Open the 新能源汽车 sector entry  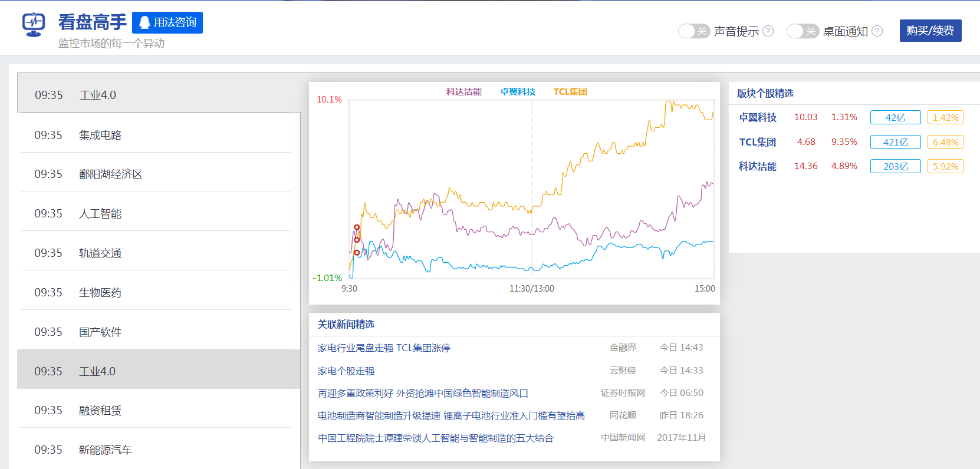tap(105, 450)
